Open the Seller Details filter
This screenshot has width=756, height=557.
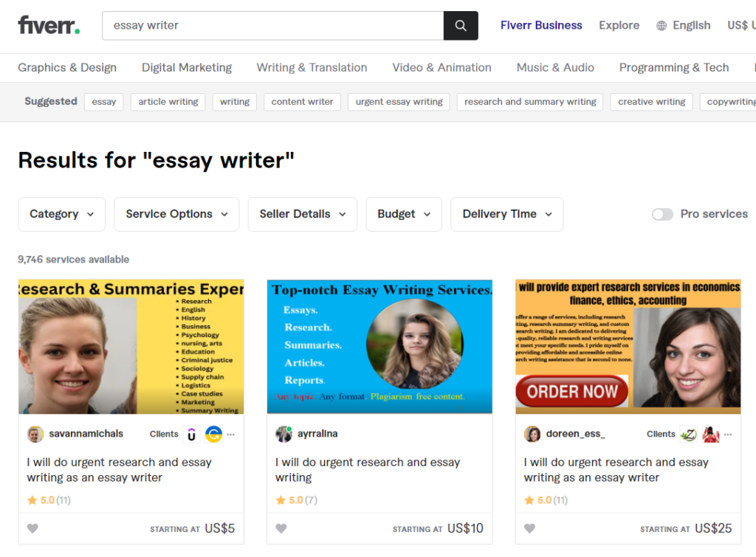coord(302,214)
